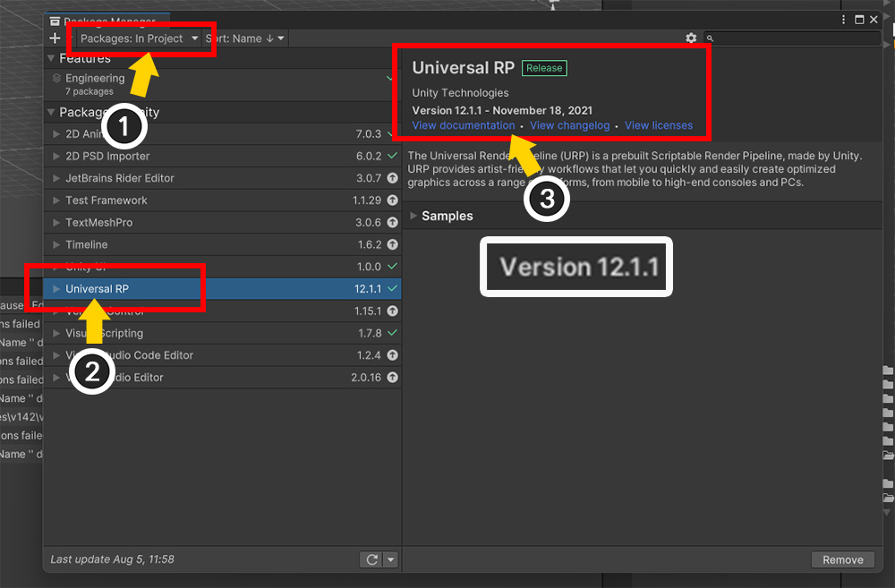Click the Universal RP title heading
This screenshot has width=895, height=588.
pyautogui.click(x=464, y=67)
